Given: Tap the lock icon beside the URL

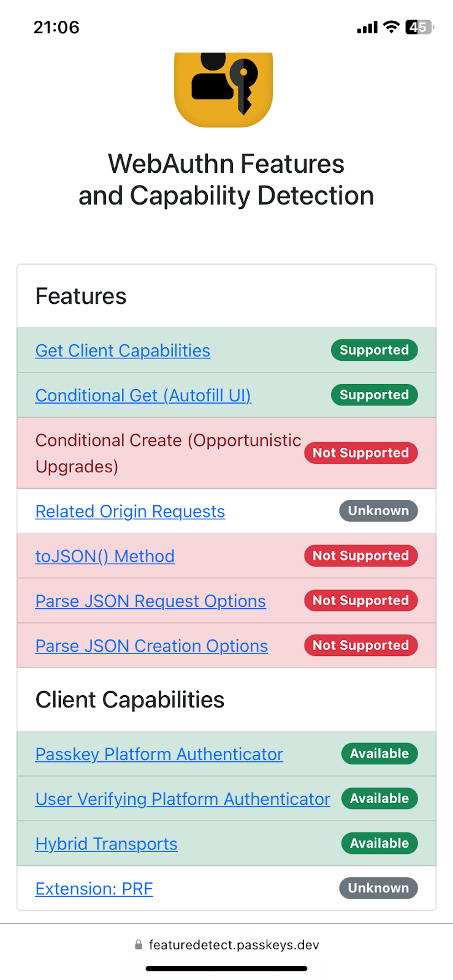Looking at the screenshot, I should pyautogui.click(x=139, y=945).
